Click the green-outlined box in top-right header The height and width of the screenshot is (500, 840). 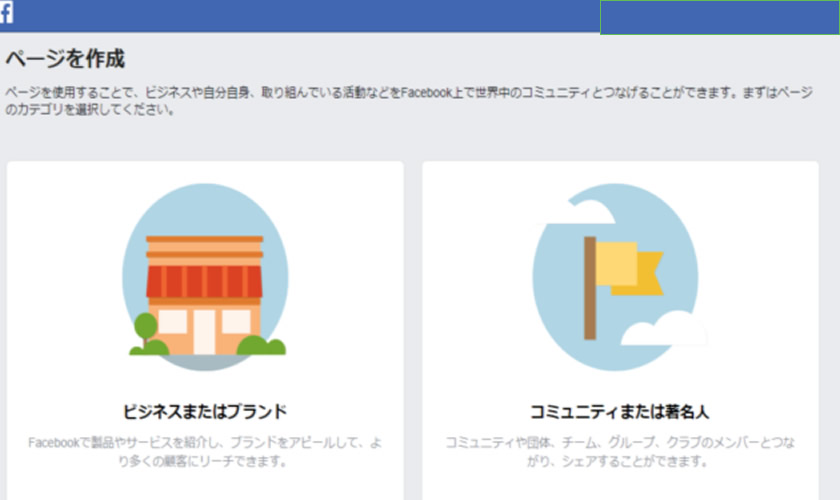719,17
